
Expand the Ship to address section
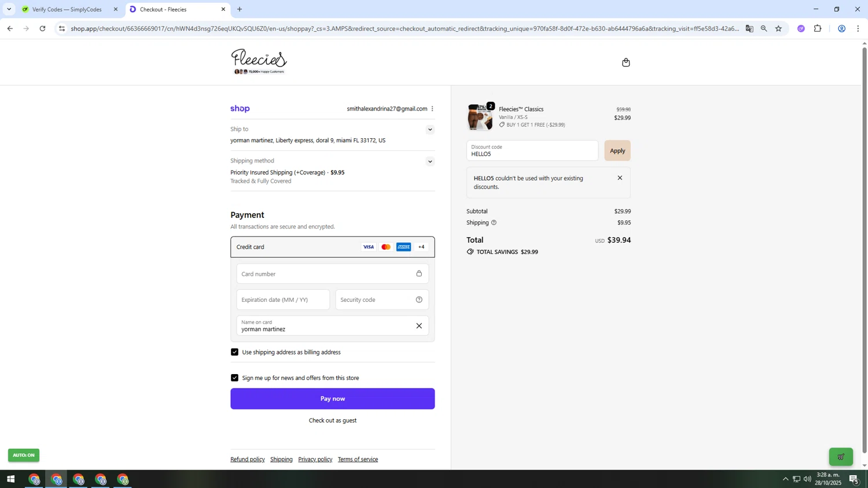point(430,130)
